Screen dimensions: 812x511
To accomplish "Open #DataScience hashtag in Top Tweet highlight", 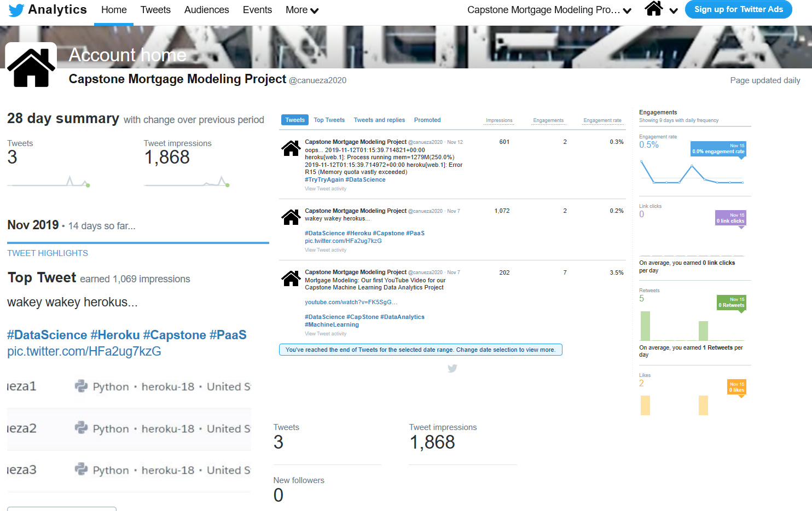I will pos(47,335).
